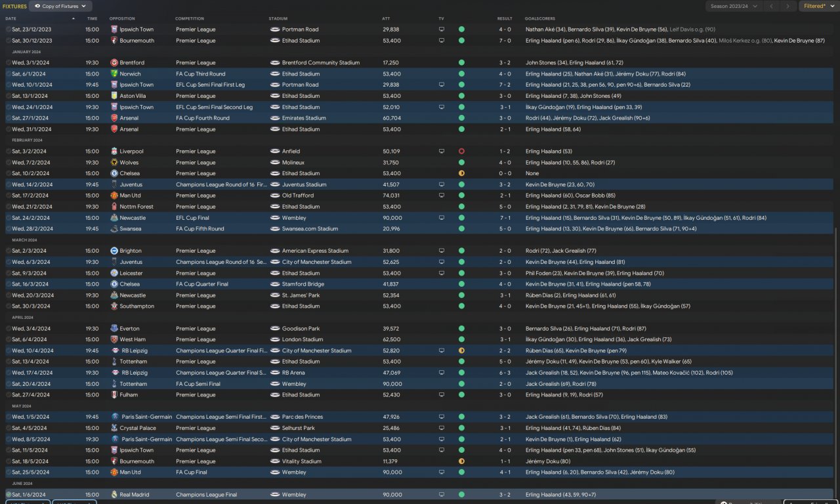Click the Liverpool club badge
Image resolution: width=840 pixels, height=504 pixels.
coord(114,152)
